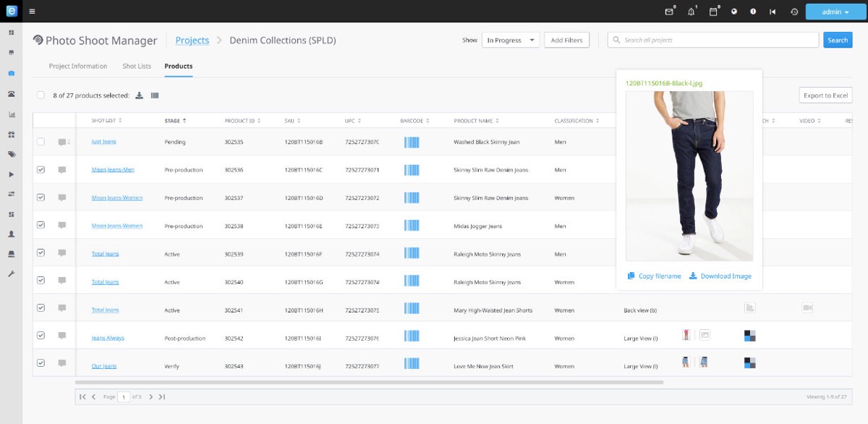This screenshot has height=424, width=868.
Task: Open the Just Jeans shot list link
Action: click(x=104, y=142)
